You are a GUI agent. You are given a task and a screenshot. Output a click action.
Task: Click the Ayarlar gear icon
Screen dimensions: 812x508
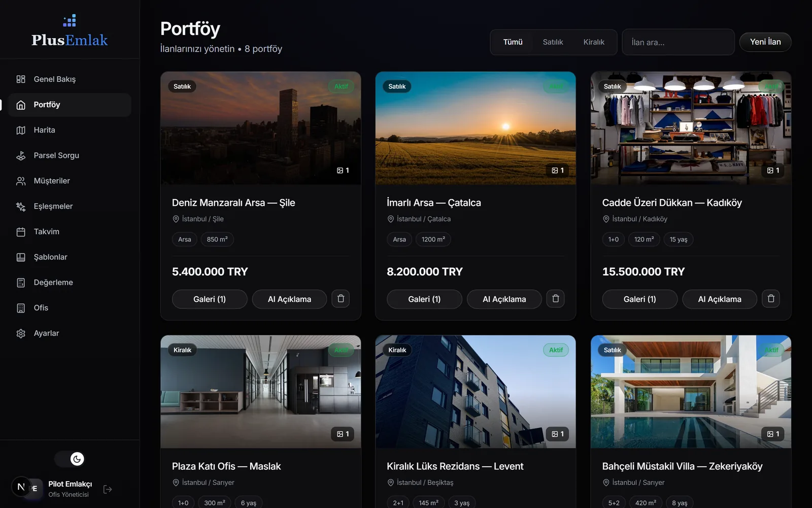click(21, 333)
